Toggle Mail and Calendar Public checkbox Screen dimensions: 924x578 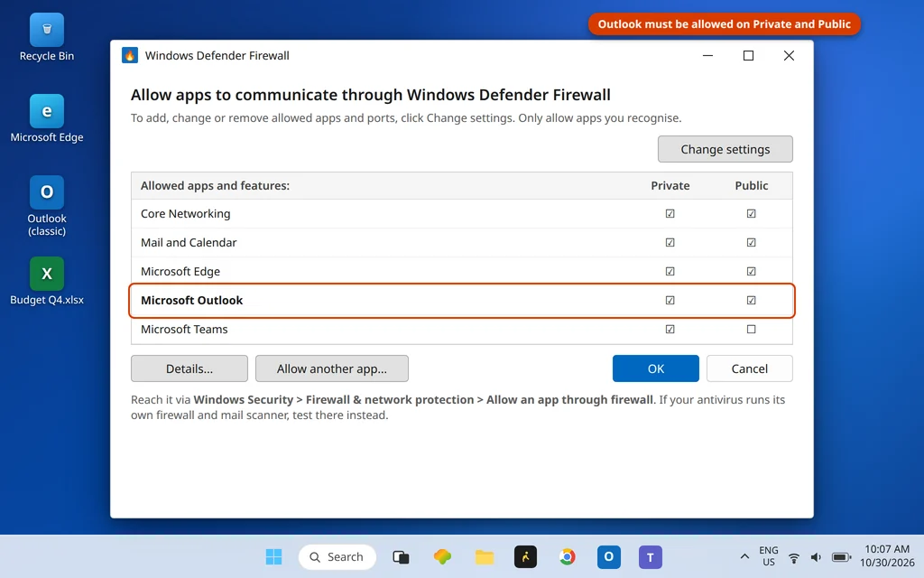click(x=751, y=242)
